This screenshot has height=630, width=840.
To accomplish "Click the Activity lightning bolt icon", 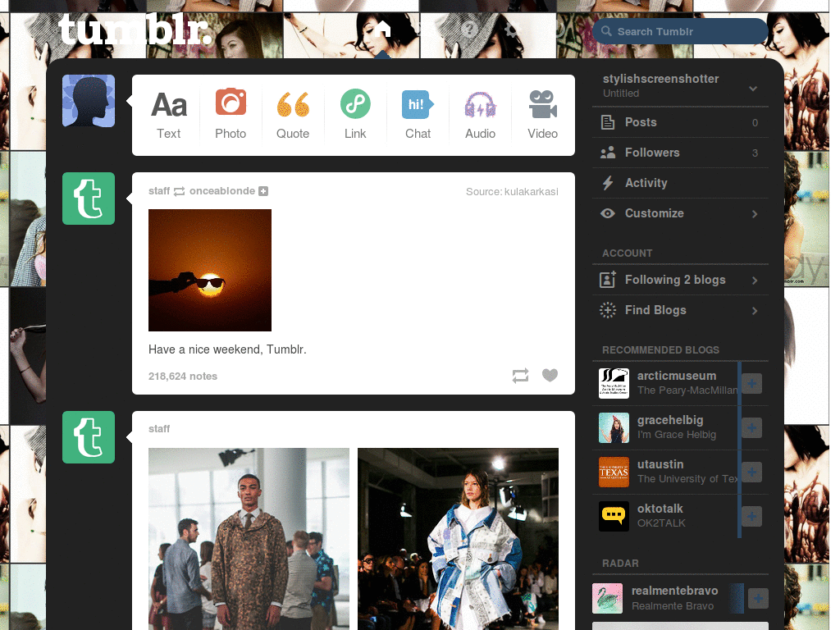I will coord(608,183).
